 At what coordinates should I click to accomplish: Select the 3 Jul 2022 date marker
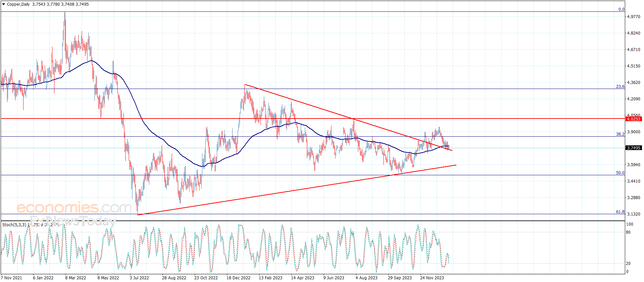pos(139,278)
